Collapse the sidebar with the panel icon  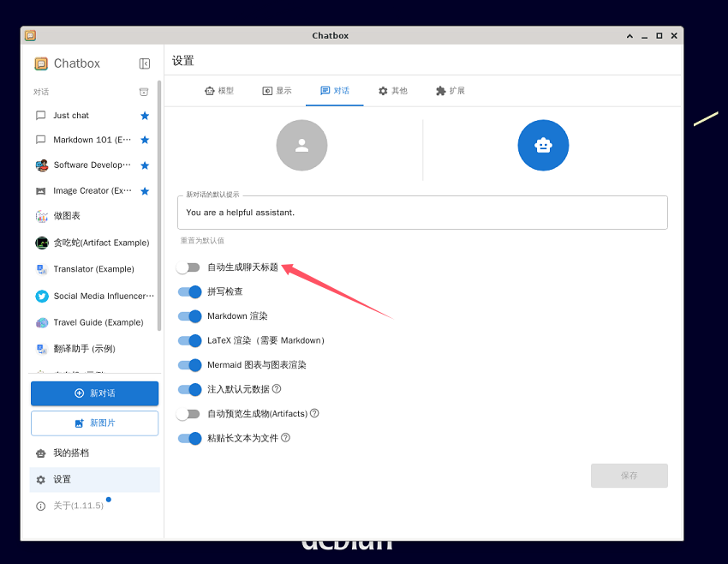[145, 63]
